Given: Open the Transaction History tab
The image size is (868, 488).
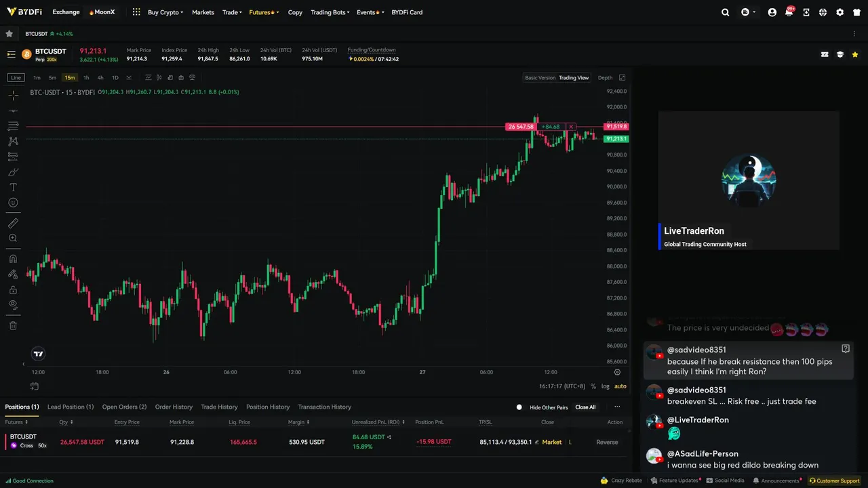Looking at the screenshot, I should (x=324, y=407).
